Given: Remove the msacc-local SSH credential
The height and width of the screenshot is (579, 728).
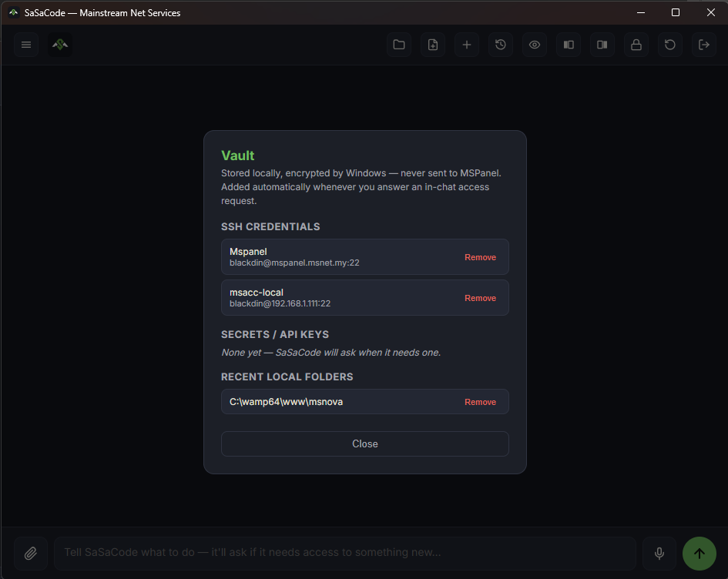Looking at the screenshot, I should click(x=480, y=298).
